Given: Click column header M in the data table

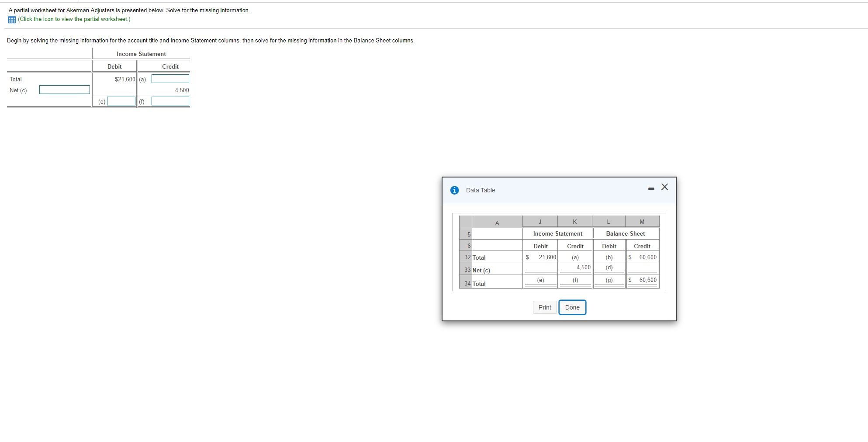Looking at the screenshot, I should [x=642, y=222].
